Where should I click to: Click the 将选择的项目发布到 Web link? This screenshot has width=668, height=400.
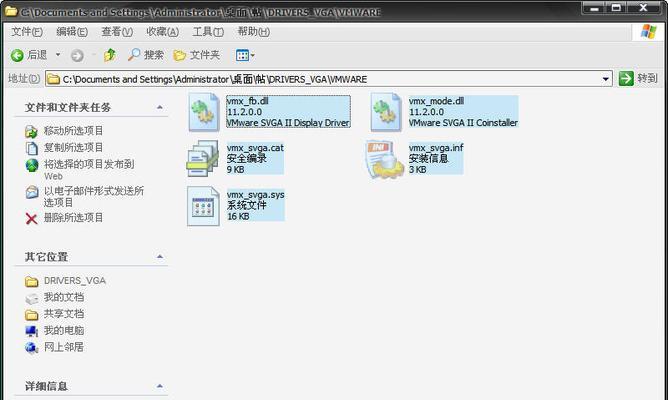(x=89, y=170)
